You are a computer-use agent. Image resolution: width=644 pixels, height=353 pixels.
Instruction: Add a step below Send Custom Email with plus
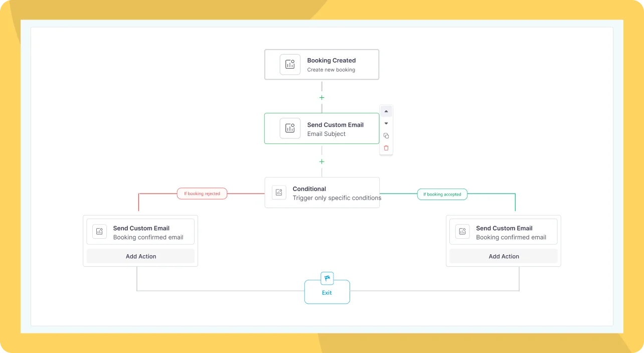322,162
